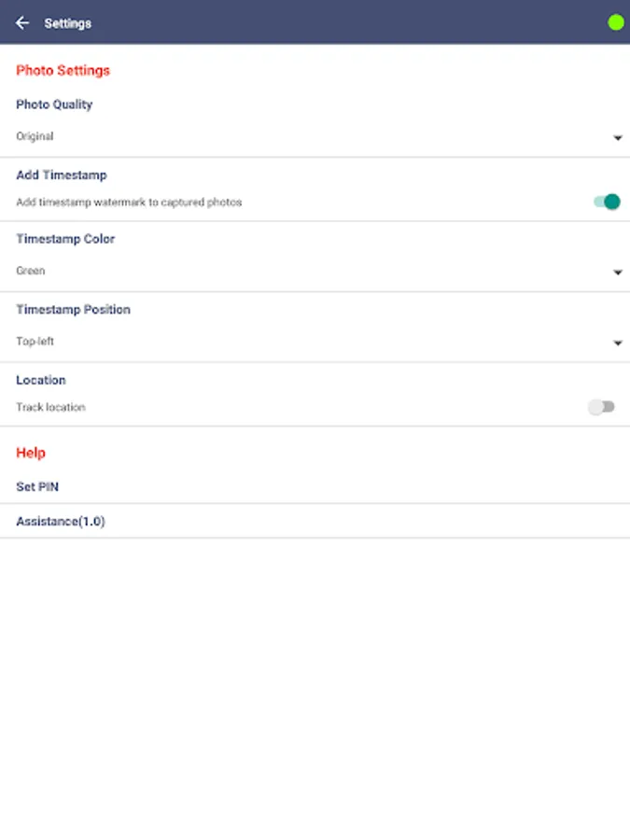Tap the green status dot icon

point(615,22)
